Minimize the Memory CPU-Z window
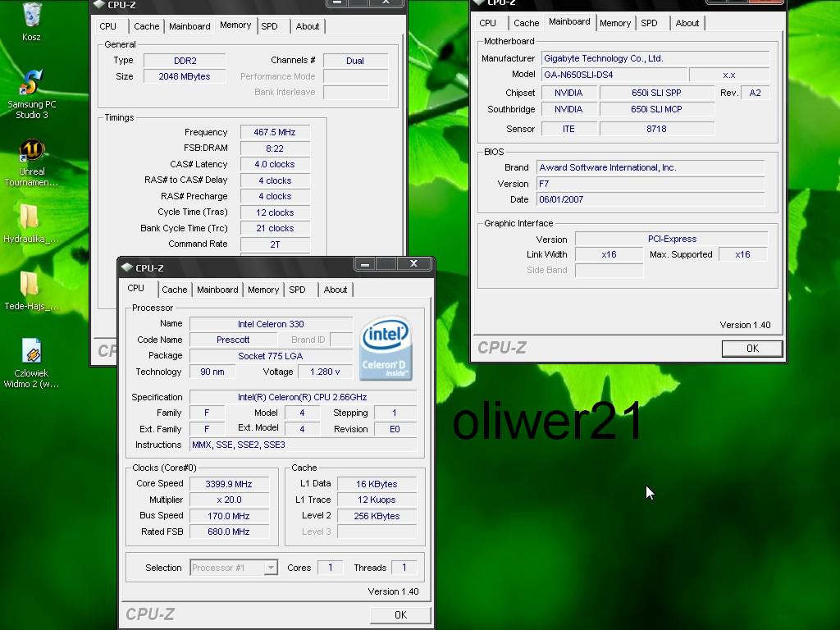Screen dimensions: 840x630 pyautogui.click(x=337, y=2)
